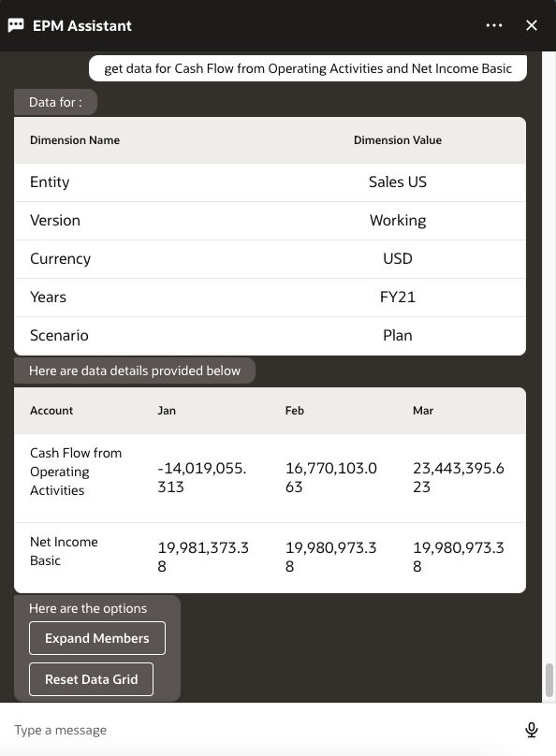This screenshot has height=756, width=556.
Task: Activate the microphone for voice input
Action: coord(530,730)
